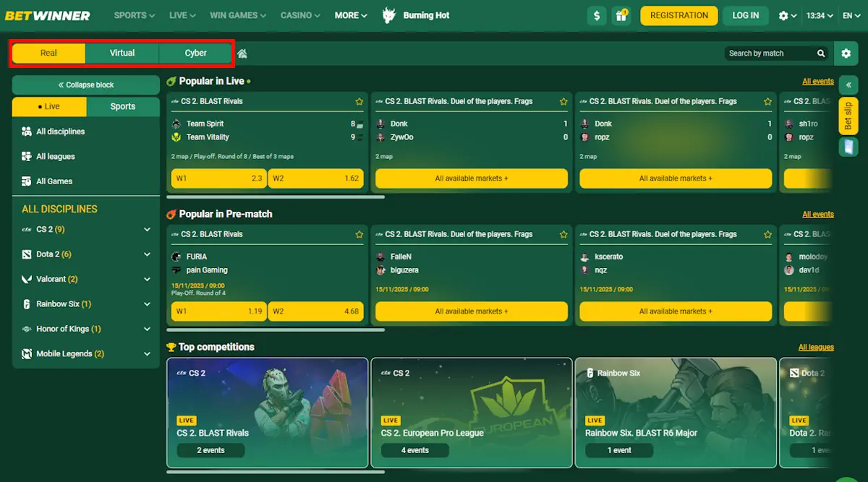Viewport: 868px width, 482px height.
Task: Open the Bet slip panel on the right edge
Action: 847,116
